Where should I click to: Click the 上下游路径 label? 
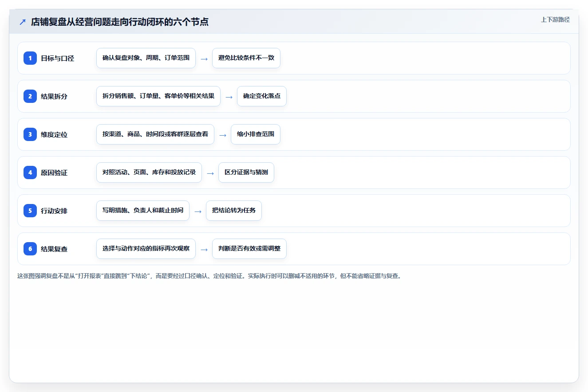[555, 20]
